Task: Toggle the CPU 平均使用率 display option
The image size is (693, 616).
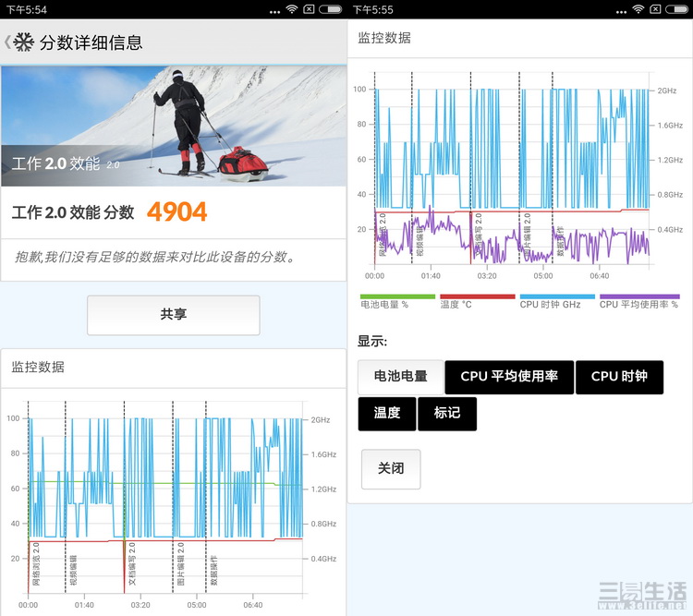Action: (509, 377)
